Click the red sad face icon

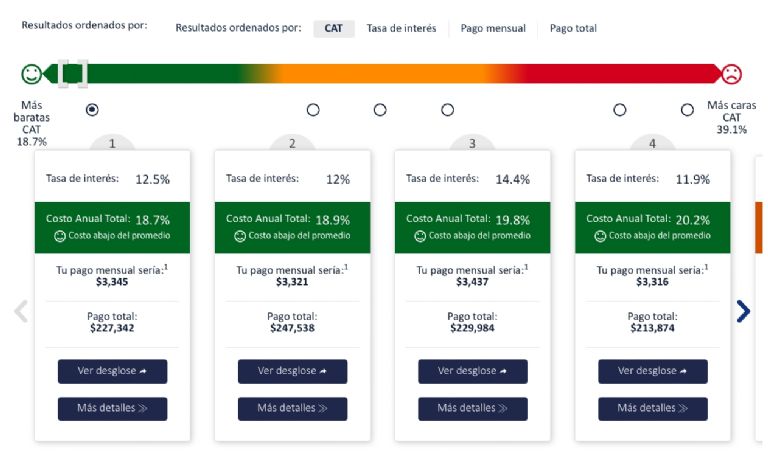coord(732,74)
